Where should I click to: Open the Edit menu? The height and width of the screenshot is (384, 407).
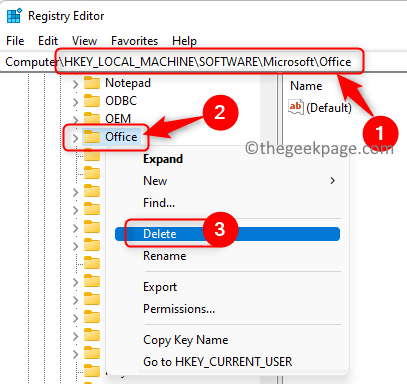tap(48, 41)
